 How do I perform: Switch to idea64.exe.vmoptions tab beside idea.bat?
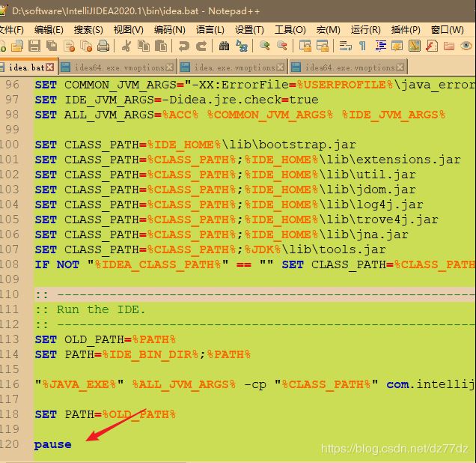click(x=118, y=67)
